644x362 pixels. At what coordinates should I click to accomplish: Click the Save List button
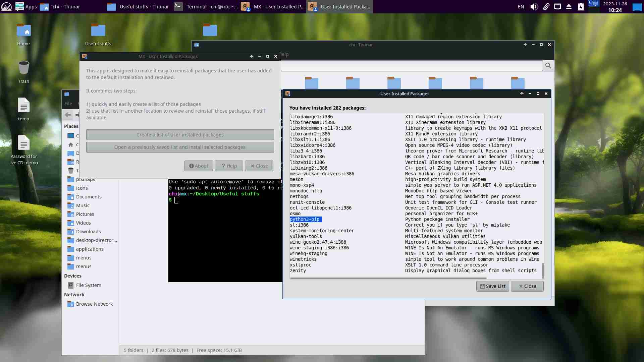pyautogui.click(x=492, y=286)
